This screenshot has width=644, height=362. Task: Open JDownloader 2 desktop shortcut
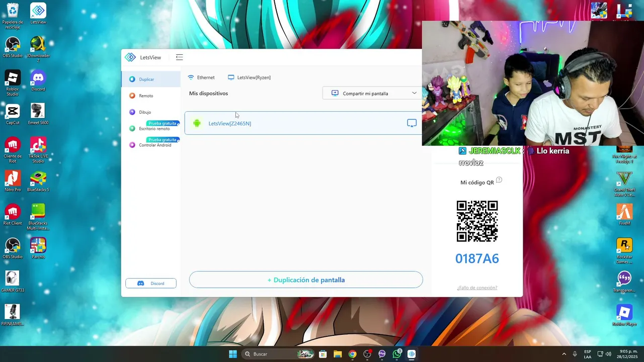coord(38,49)
